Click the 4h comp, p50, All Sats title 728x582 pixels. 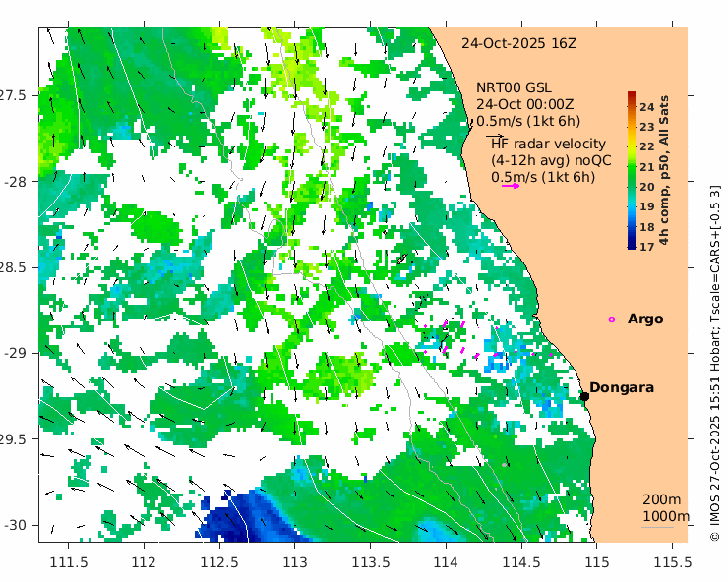point(664,170)
